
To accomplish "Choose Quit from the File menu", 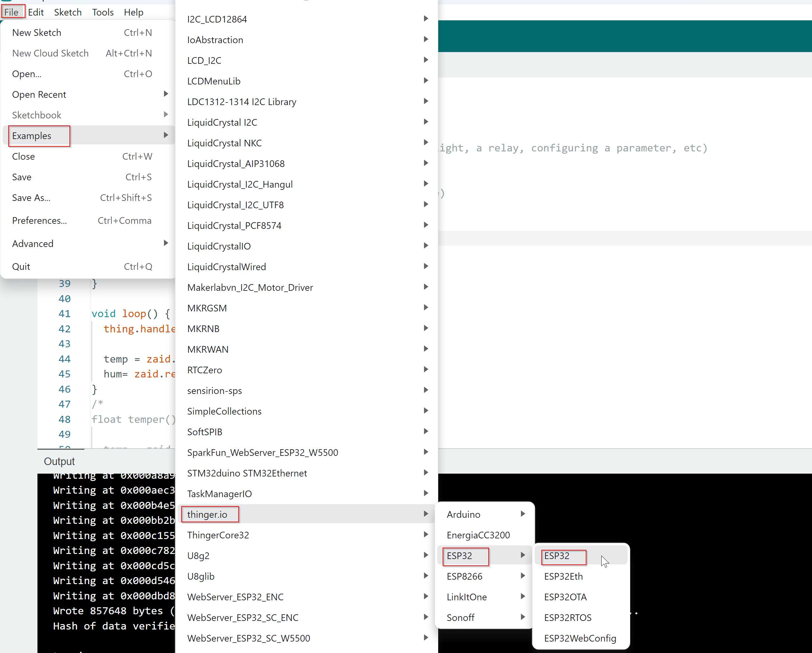I will pyautogui.click(x=89, y=266).
